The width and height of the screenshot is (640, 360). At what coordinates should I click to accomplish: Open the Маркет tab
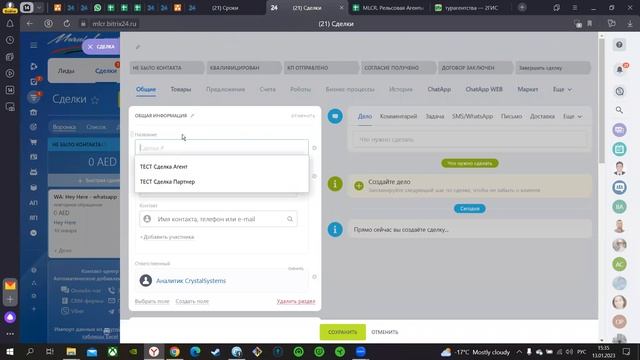527,89
